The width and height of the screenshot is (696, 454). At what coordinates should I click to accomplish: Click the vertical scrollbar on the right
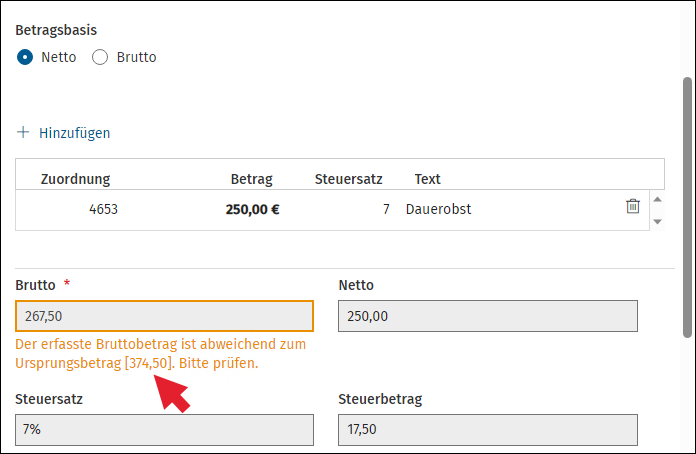[x=687, y=207]
